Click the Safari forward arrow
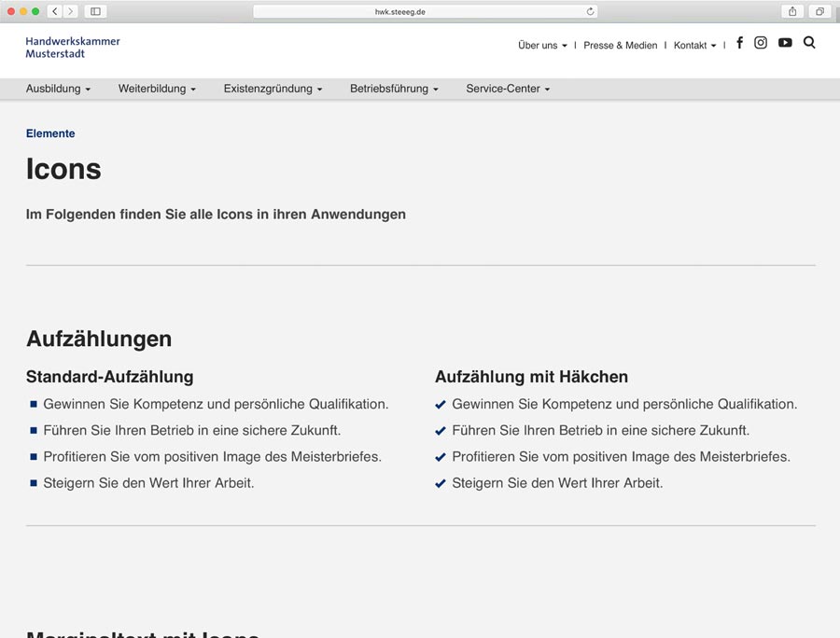Screen dimensions: 840x638 (x=70, y=11)
